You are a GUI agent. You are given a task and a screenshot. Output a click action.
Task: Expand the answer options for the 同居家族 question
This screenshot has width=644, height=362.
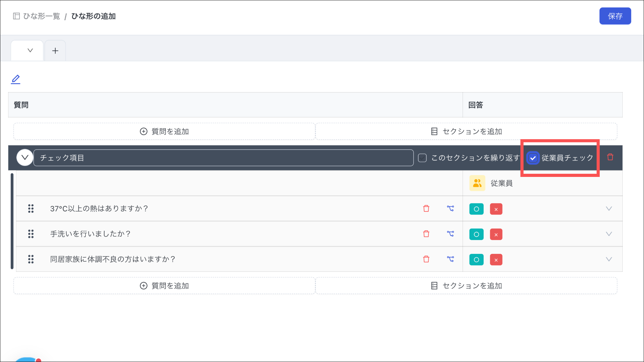(609, 259)
